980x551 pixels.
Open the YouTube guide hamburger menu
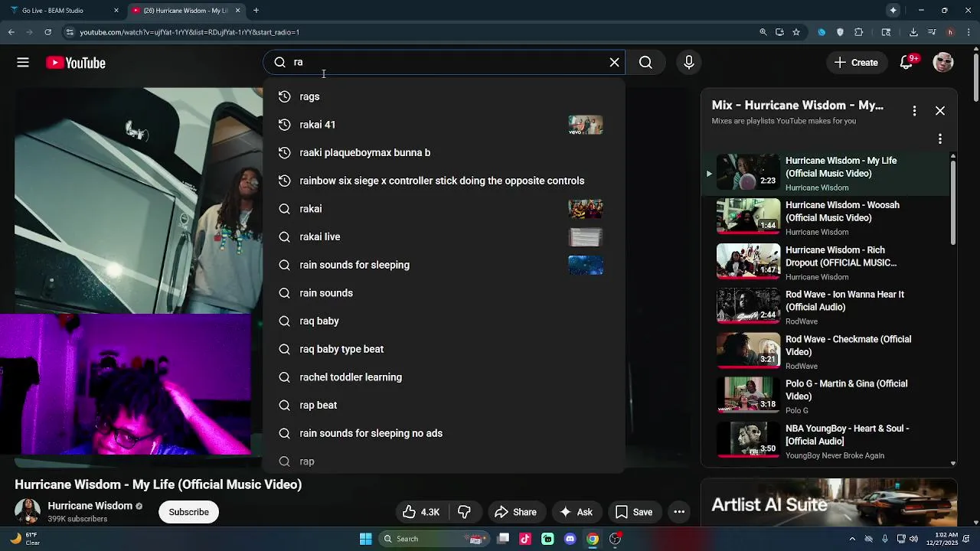[23, 63]
